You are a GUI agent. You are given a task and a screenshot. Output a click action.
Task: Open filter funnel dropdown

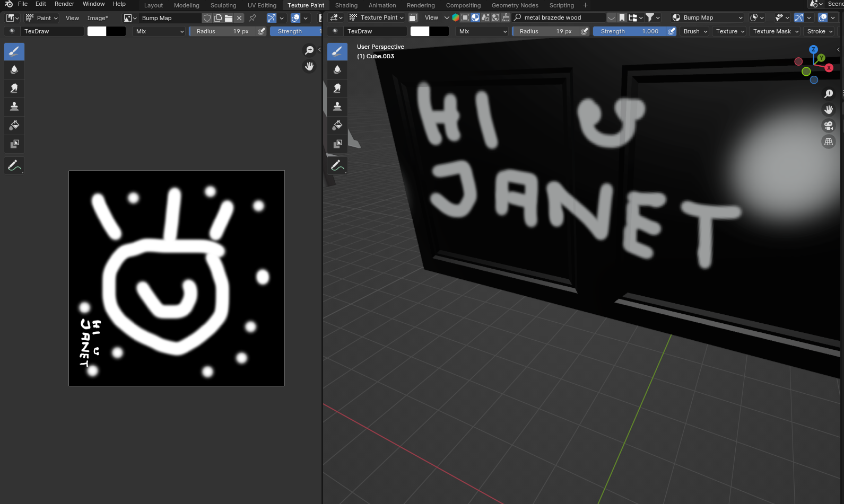653,17
